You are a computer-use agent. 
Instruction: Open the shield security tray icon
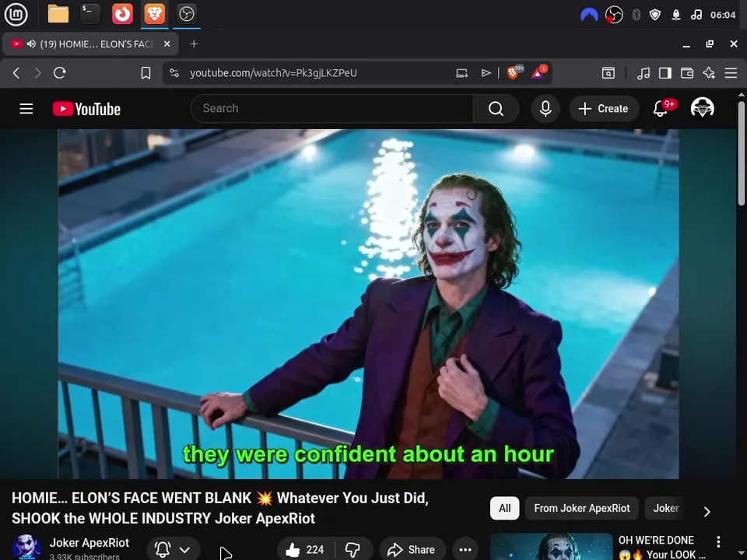click(655, 15)
